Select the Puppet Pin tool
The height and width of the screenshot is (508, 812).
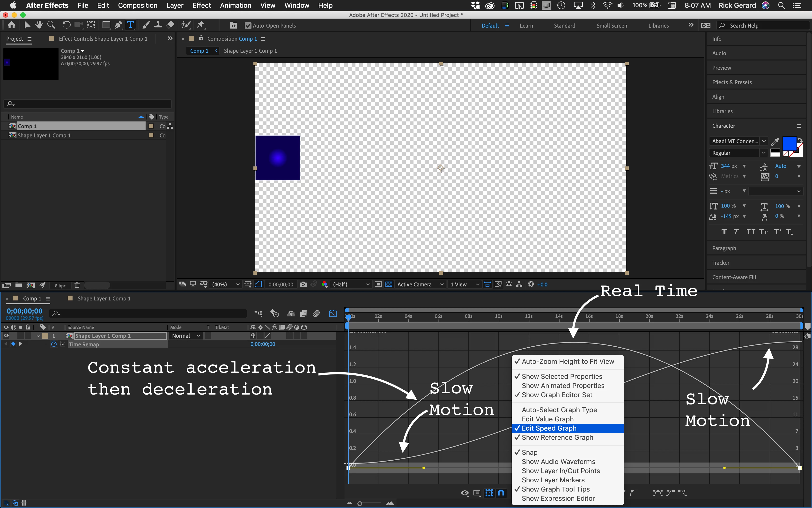point(200,25)
